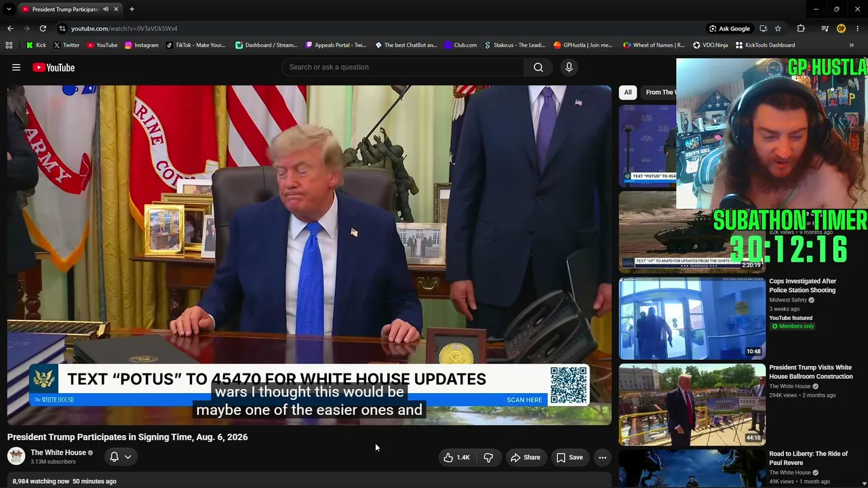Screen dimensions: 868x488
Task: Open President Trump Visits White House Ballroom video
Action: (x=810, y=372)
